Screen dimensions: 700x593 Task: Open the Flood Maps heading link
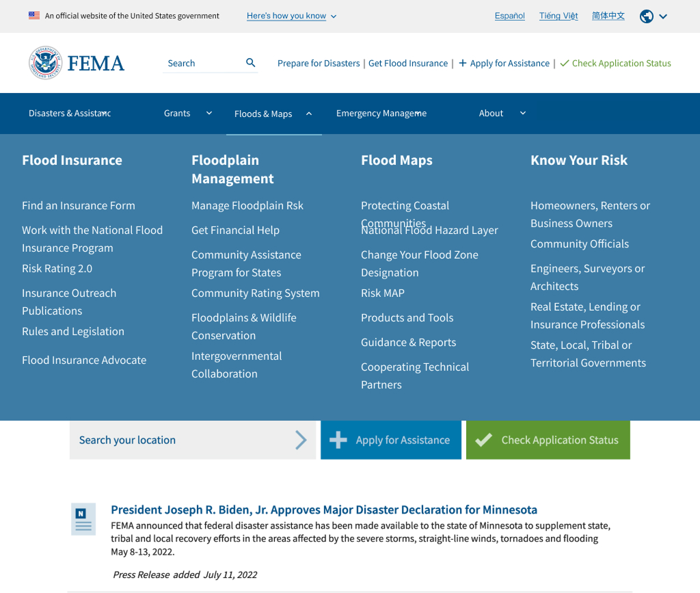click(396, 160)
